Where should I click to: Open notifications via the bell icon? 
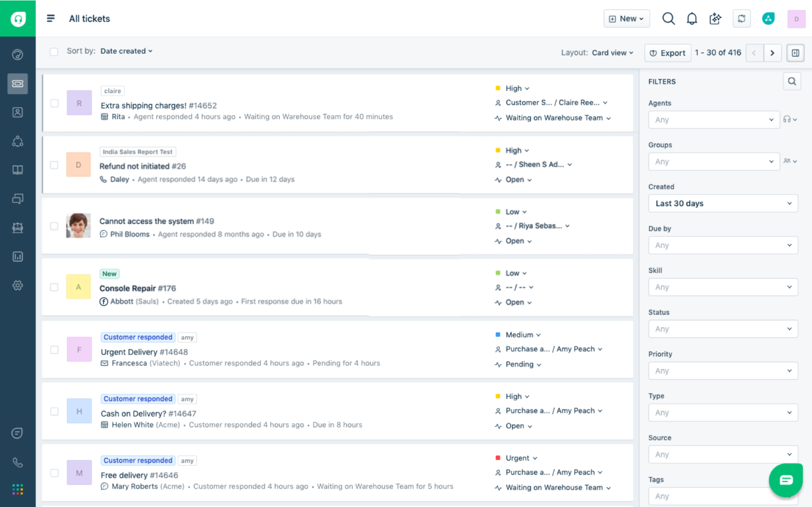point(692,18)
